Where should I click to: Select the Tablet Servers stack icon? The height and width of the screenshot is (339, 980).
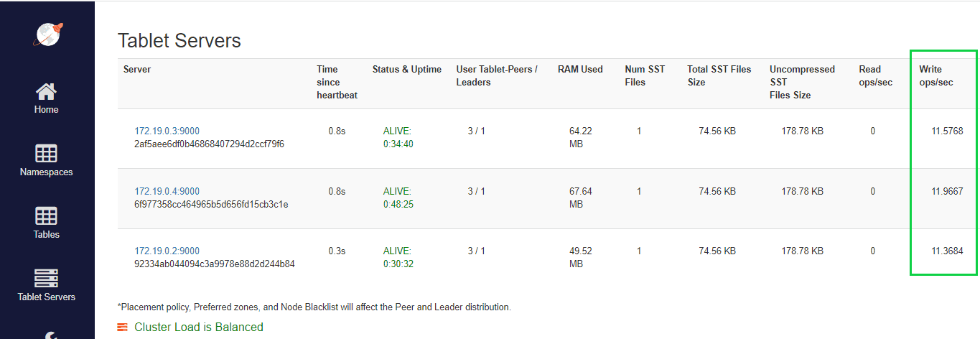click(x=46, y=279)
